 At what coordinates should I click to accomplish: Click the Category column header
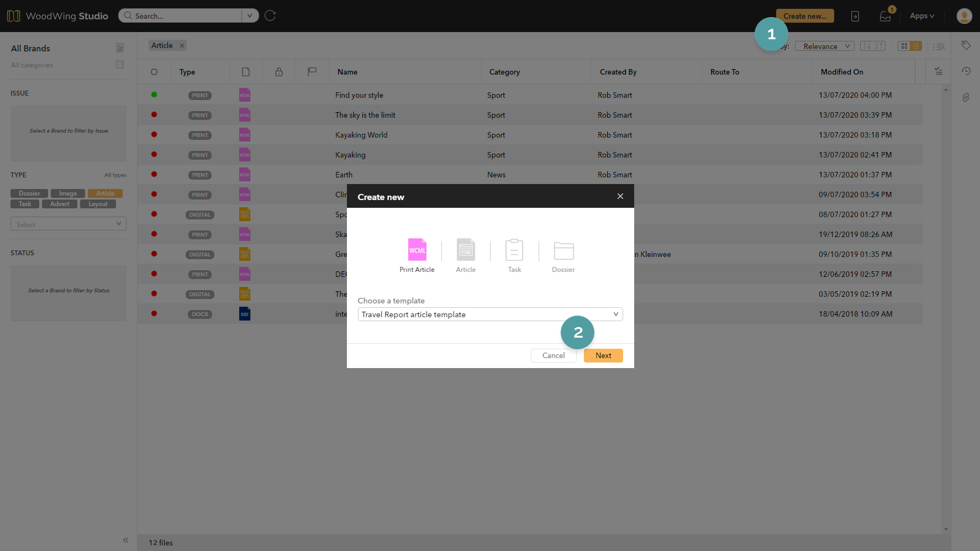click(x=504, y=72)
